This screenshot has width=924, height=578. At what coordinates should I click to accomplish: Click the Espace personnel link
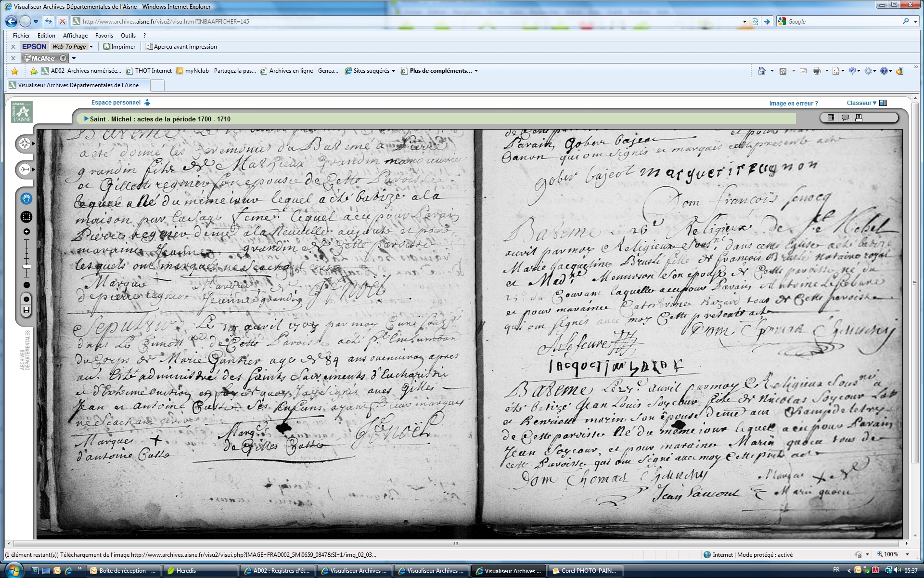[116, 103]
